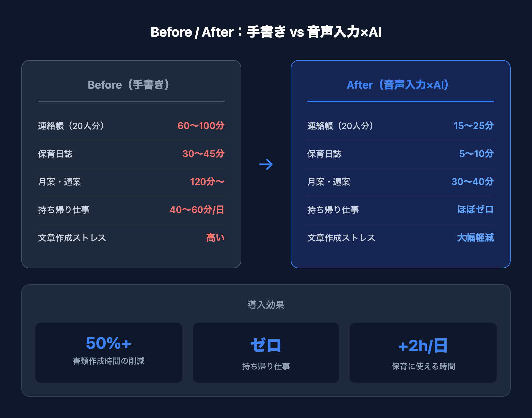Screen dimensions: 532x418
Task: Click the red '高い' stress value
Action: pos(215,238)
